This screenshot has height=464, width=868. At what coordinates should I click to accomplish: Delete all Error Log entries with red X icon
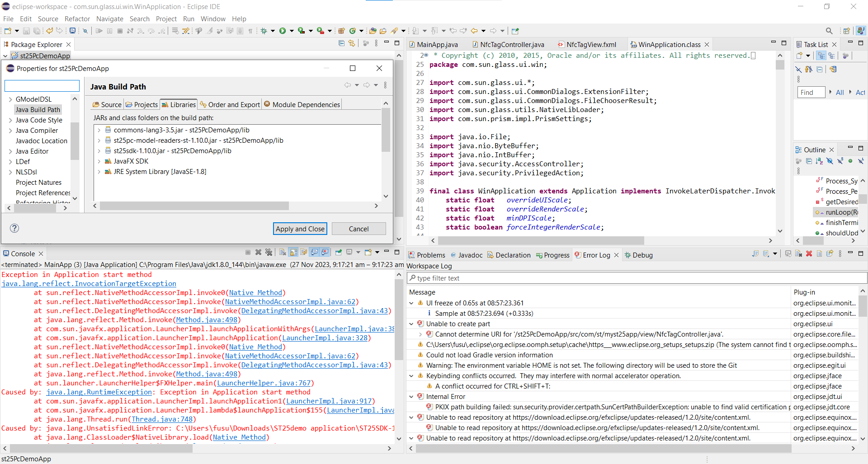809,253
